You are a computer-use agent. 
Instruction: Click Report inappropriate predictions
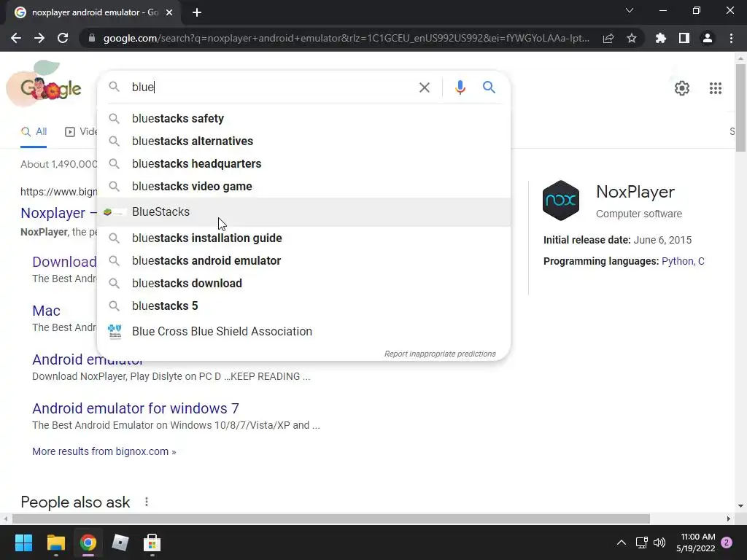440,354
